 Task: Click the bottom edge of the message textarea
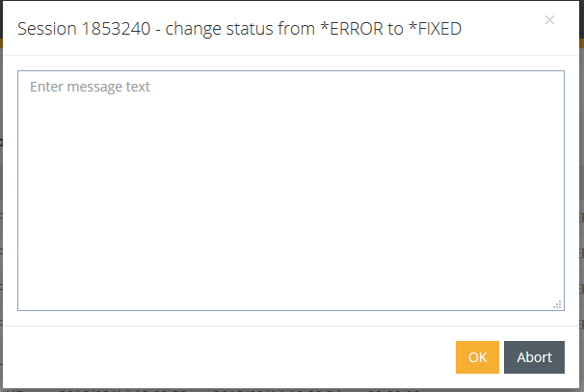(291, 310)
